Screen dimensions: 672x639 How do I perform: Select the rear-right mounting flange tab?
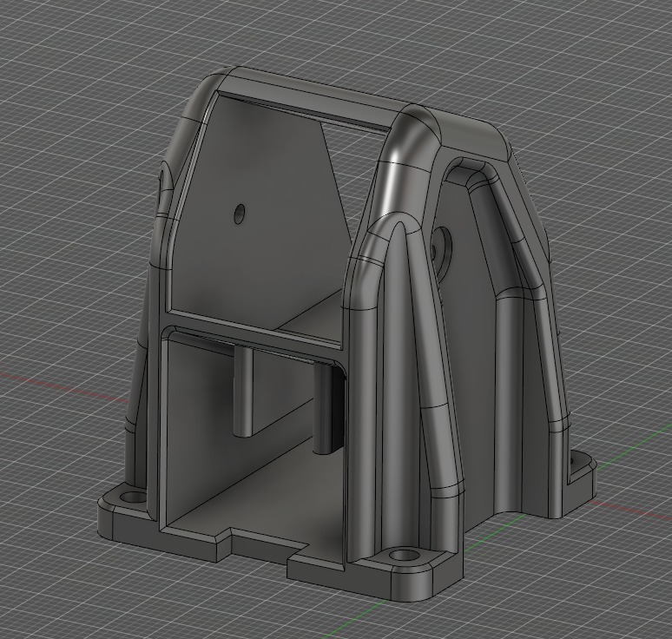tap(582, 467)
